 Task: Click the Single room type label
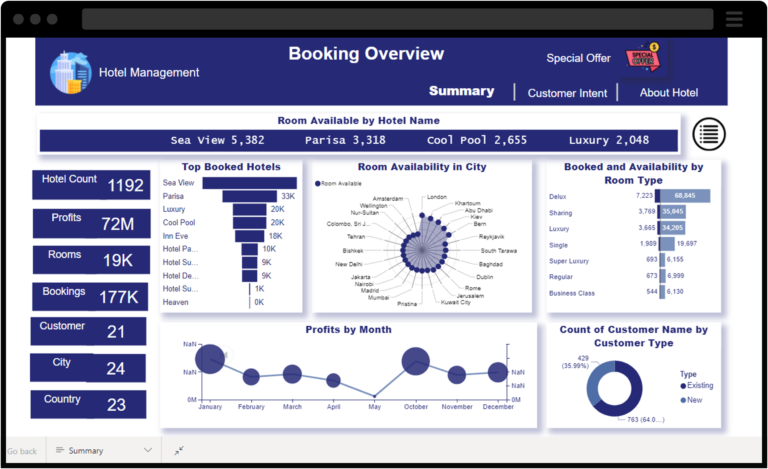[558, 245]
